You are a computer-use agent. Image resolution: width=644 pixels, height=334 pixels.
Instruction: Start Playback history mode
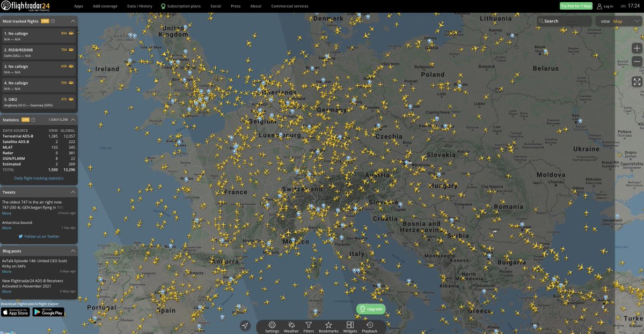pyautogui.click(x=369, y=326)
